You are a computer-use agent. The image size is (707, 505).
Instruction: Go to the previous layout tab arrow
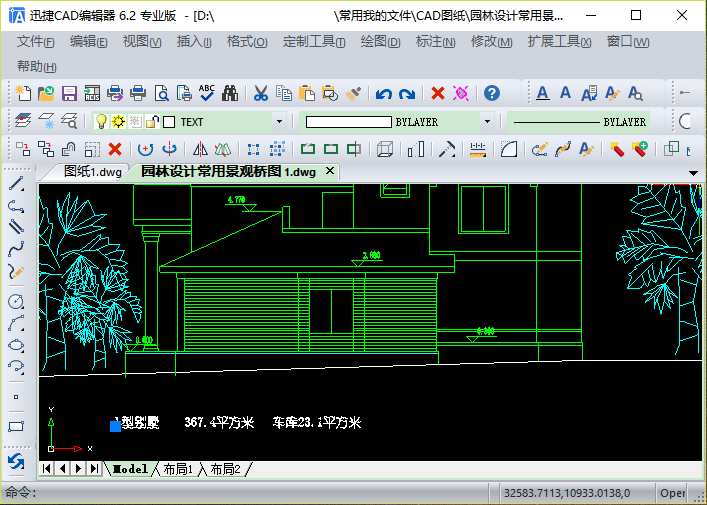pyautogui.click(x=63, y=468)
